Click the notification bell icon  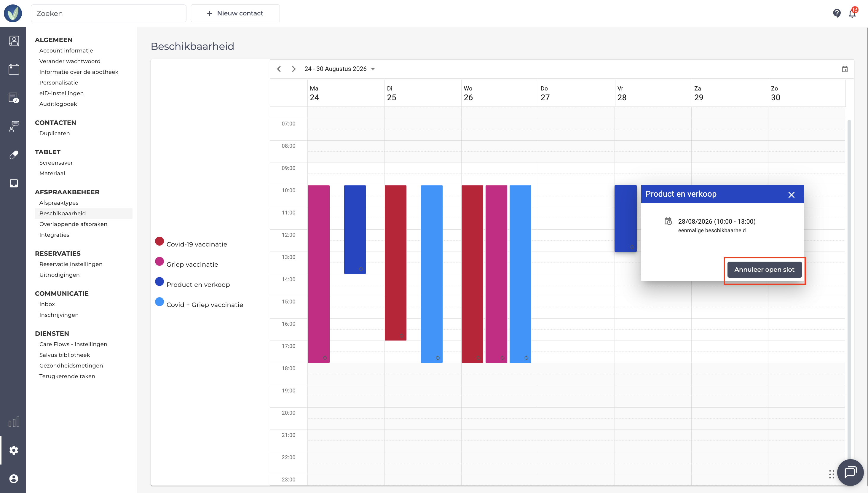tap(852, 13)
